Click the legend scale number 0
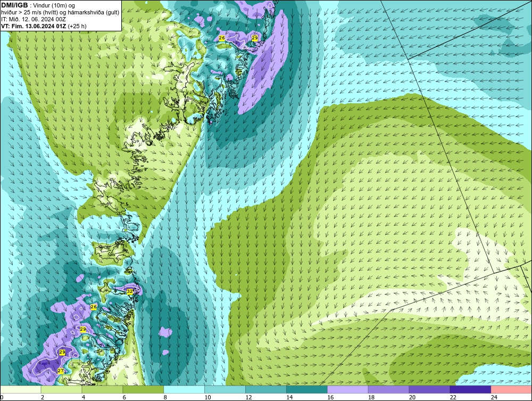This screenshot has width=532, height=401. (x=2, y=397)
